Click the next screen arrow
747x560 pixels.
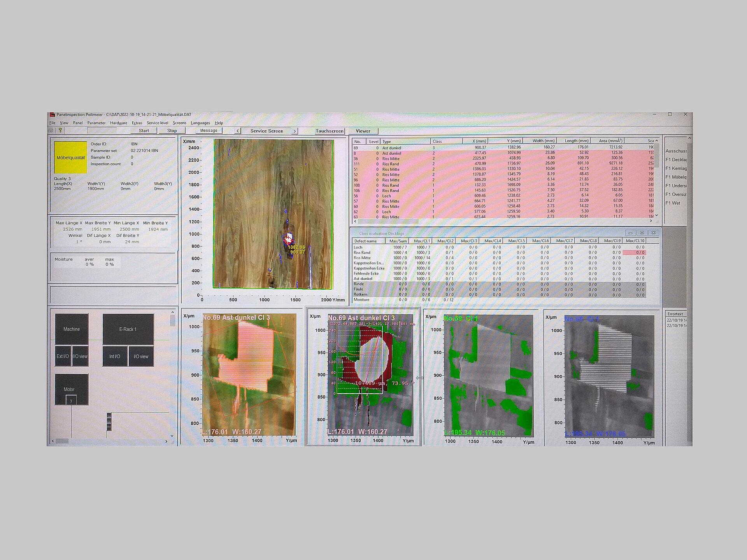pyautogui.click(x=295, y=131)
